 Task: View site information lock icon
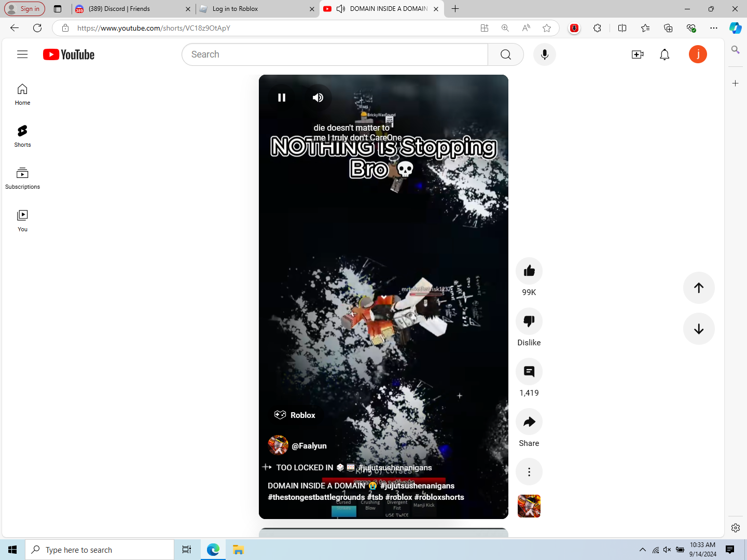coord(65,28)
